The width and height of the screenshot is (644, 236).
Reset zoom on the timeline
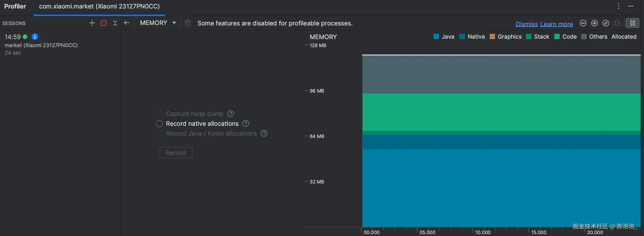click(606, 23)
